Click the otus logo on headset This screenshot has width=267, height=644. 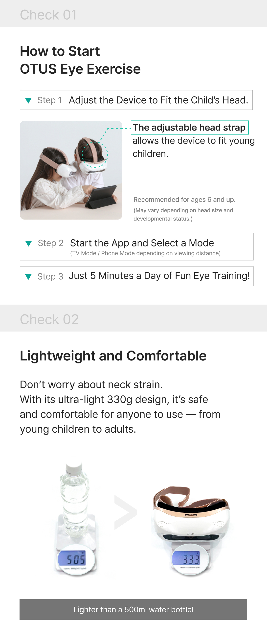(x=191, y=533)
